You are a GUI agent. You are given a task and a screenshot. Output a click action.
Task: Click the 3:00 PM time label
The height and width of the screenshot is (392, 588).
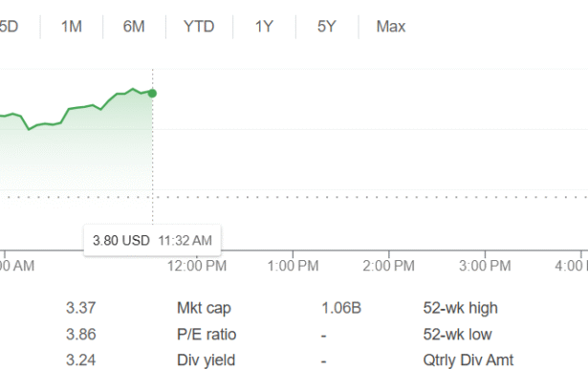[x=486, y=265]
